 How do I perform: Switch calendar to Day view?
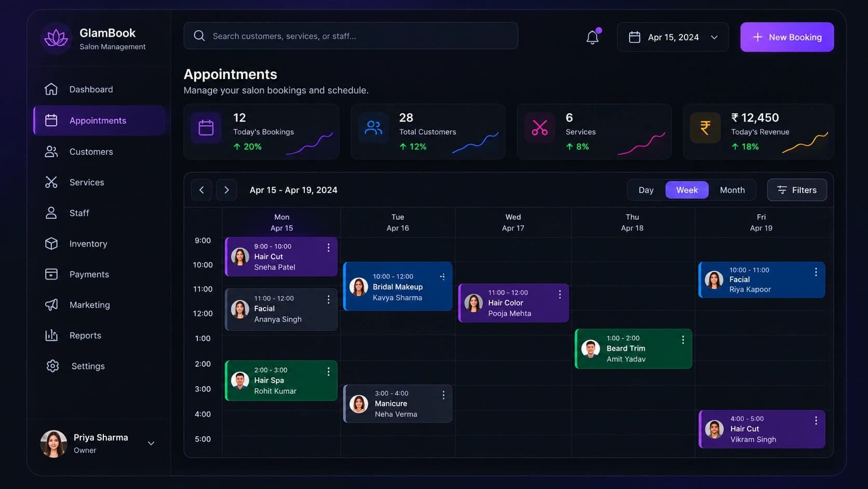pos(646,190)
